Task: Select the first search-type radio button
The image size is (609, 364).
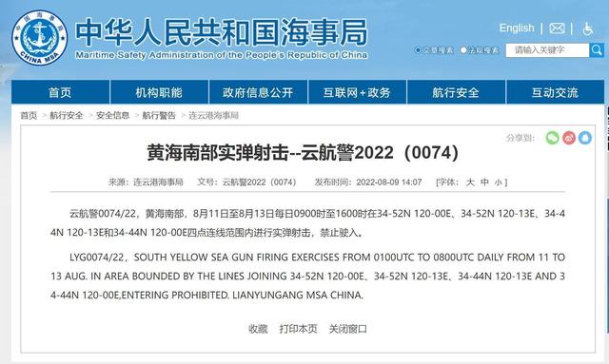Action: coord(418,50)
